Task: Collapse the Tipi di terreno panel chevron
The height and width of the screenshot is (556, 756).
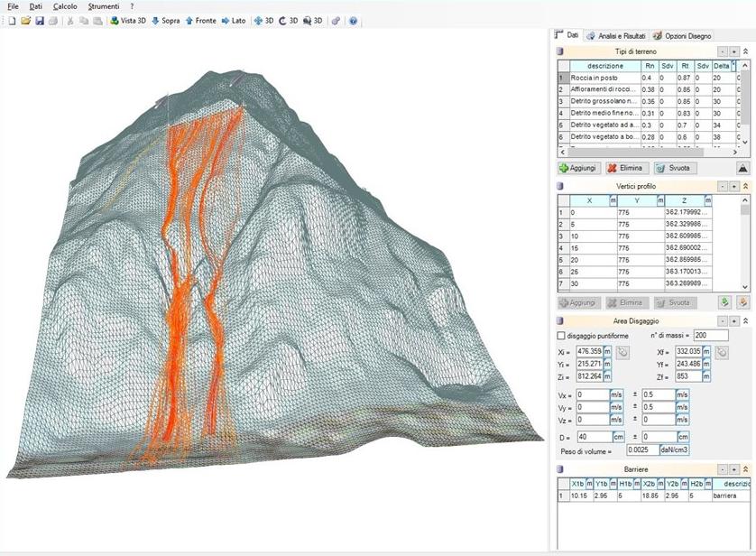Action: click(745, 52)
